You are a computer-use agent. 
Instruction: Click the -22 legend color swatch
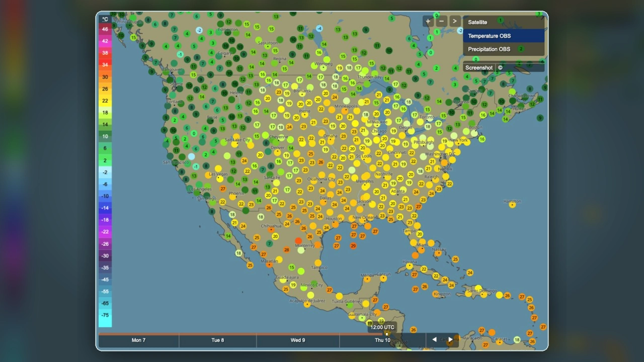tap(105, 232)
